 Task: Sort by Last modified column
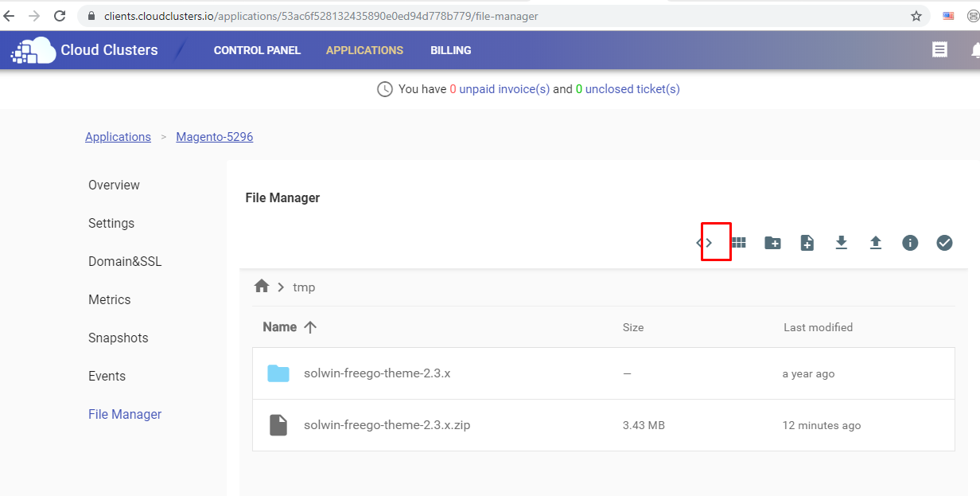(818, 327)
